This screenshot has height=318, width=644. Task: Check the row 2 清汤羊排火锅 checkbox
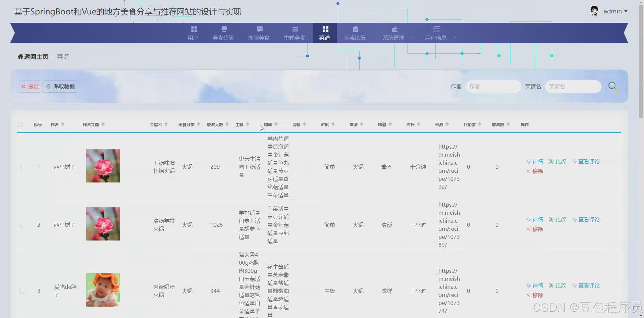(x=23, y=225)
